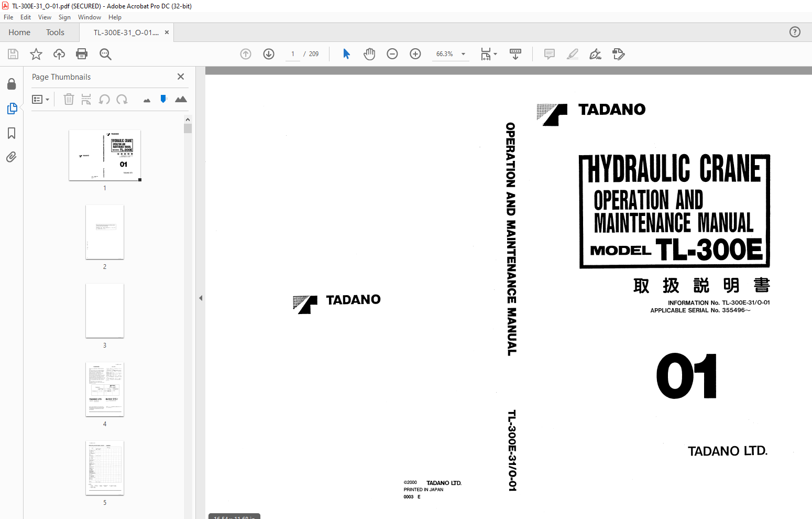Viewport: 812px width, 519px height.
Task: Open the print pages icon in thumbnails
Action: [86, 99]
